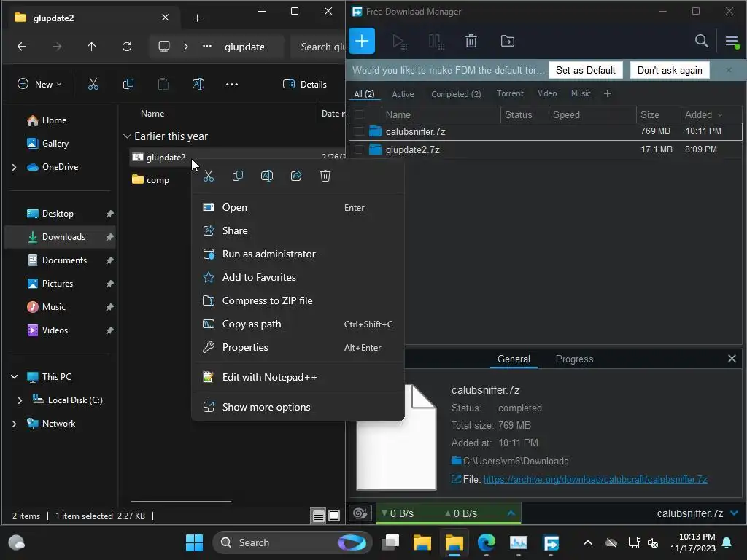Image resolution: width=747 pixels, height=560 pixels.
Task: Open the Free Download Manager taskbar icon
Action: (551, 542)
